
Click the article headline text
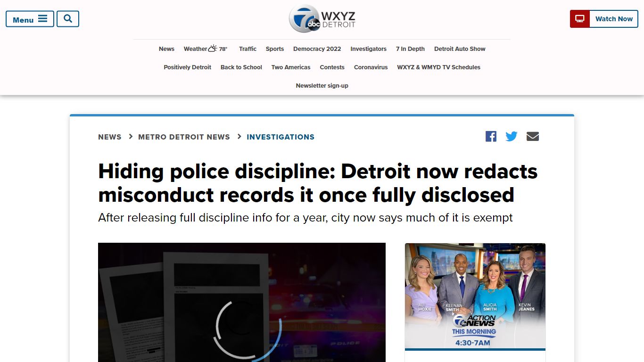[x=318, y=183]
